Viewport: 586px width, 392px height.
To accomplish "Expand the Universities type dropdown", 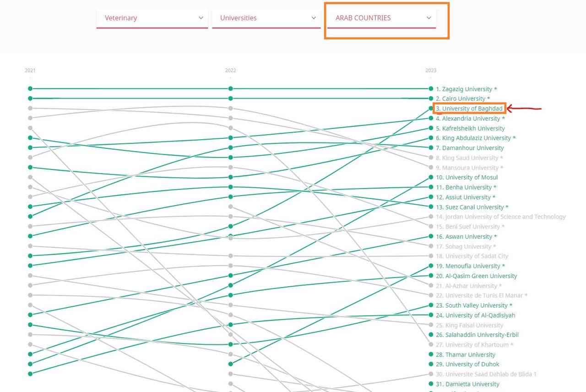I will (266, 18).
